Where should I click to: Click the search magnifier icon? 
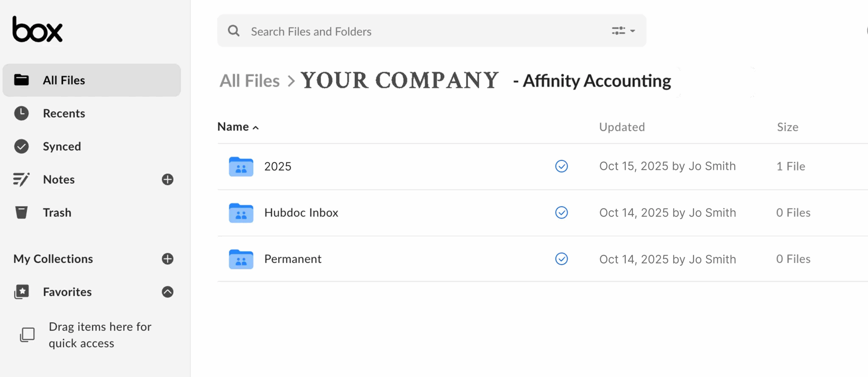tap(234, 31)
